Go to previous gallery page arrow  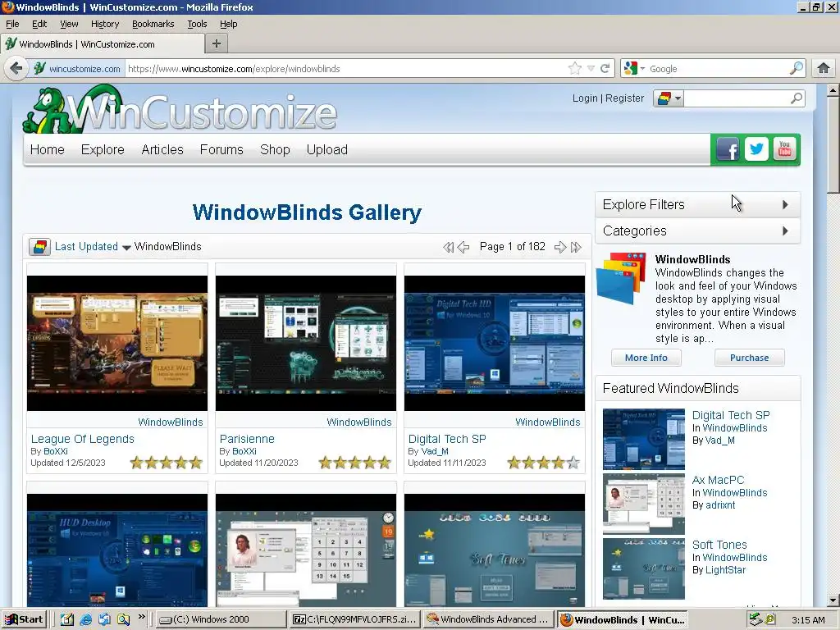[464, 247]
